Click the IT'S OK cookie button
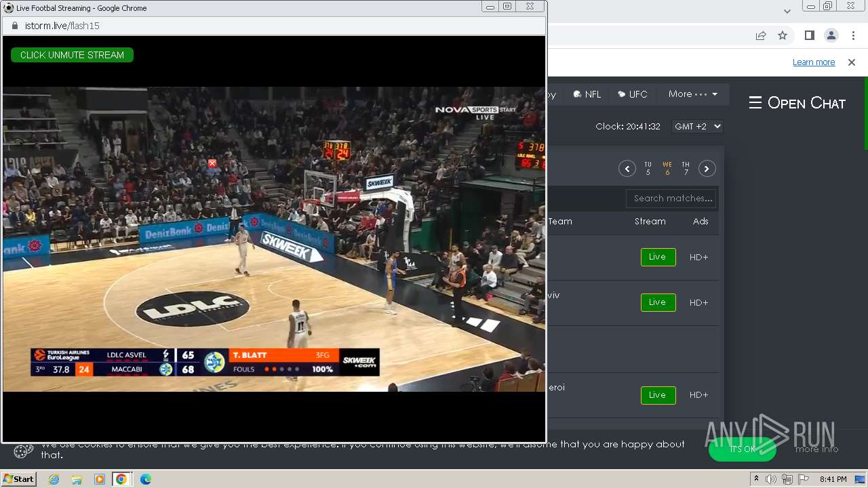This screenshot has height=488, width=868. 742,449
